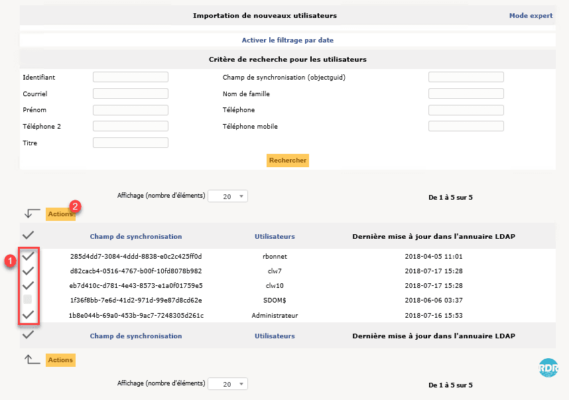Click top 'De 1 à 5 sur 5' counter
Viewport: 569px width, 400px height.
[450, 197]
